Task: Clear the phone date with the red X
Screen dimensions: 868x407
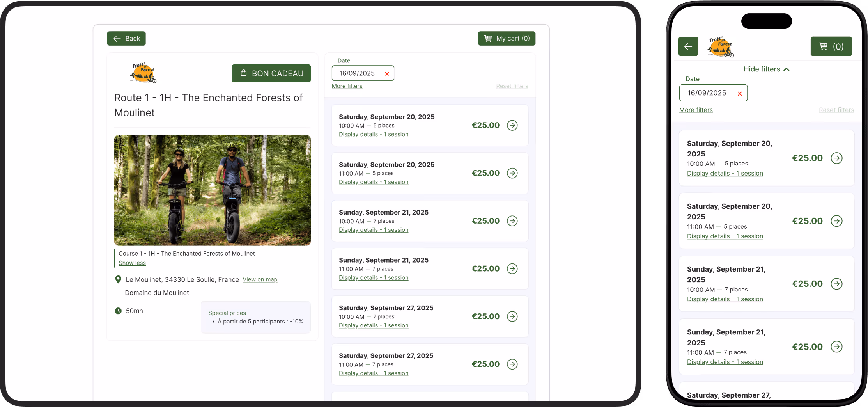Action: 740,94
